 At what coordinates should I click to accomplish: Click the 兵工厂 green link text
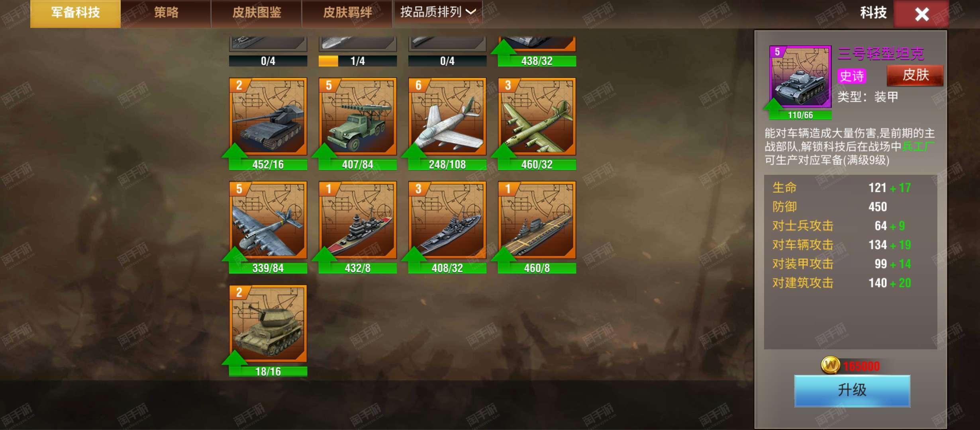pos(918,147)
